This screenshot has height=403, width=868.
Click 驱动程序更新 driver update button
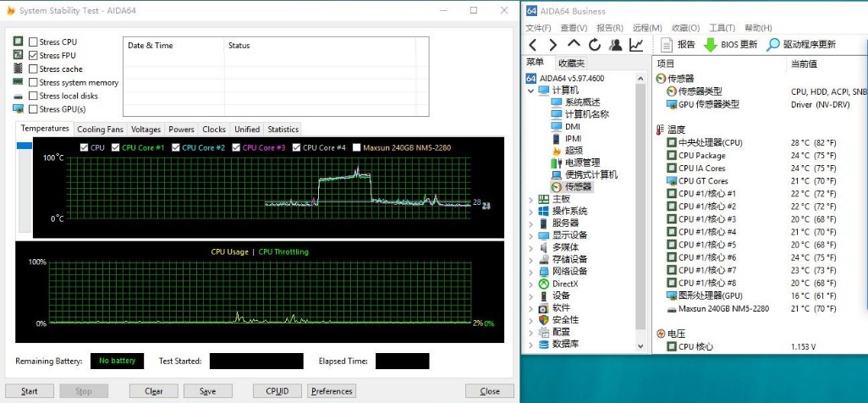(x=801, y=45)
